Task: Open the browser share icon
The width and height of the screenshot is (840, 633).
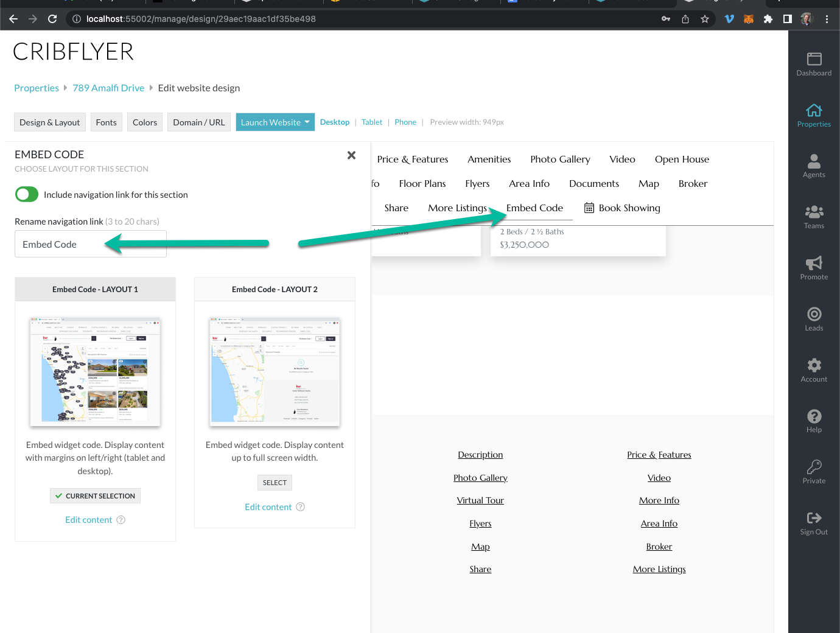Action: (685, 19)
